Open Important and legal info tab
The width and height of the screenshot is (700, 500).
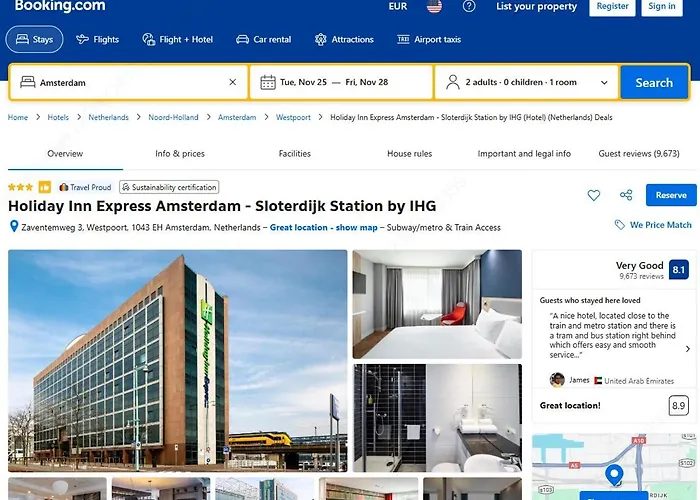point(524,154)
